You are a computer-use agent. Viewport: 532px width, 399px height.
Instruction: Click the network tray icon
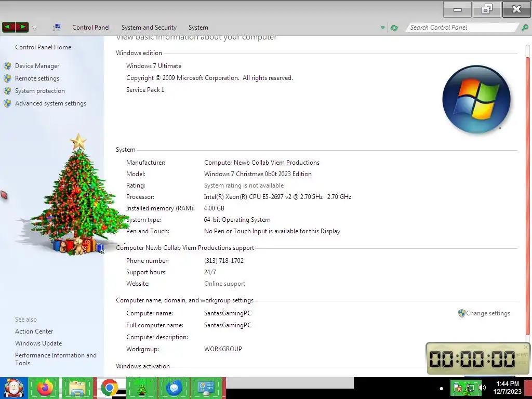click(470, 388)
